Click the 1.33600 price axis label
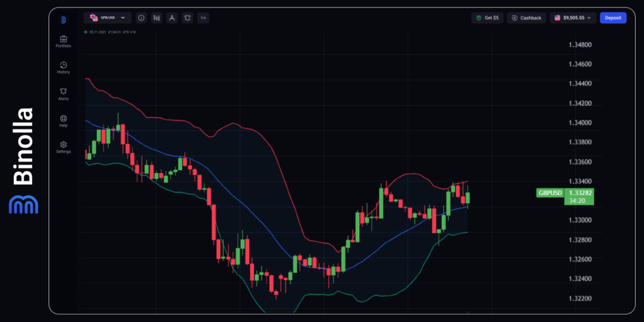Viewport: 644px width, 322px height. tap(580, 162)
